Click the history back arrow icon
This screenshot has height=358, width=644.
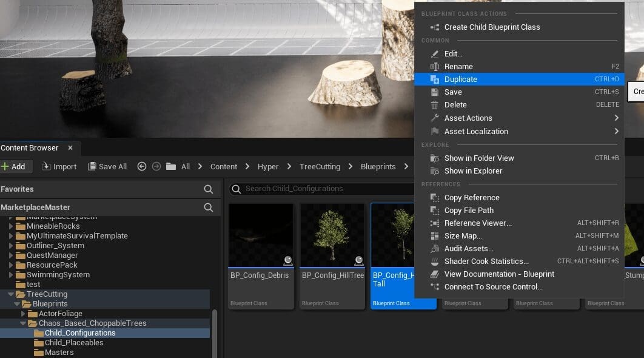click(x=142, y=166)
